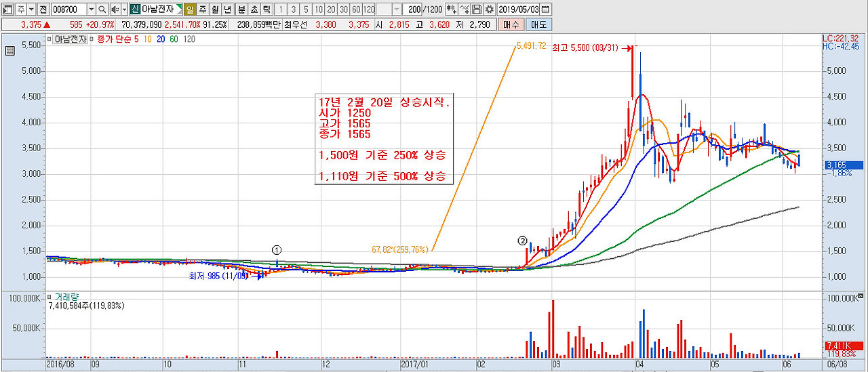Screen dimensions: 868x372
Task: Open the stock search magnifier
Action: [102, 9]
